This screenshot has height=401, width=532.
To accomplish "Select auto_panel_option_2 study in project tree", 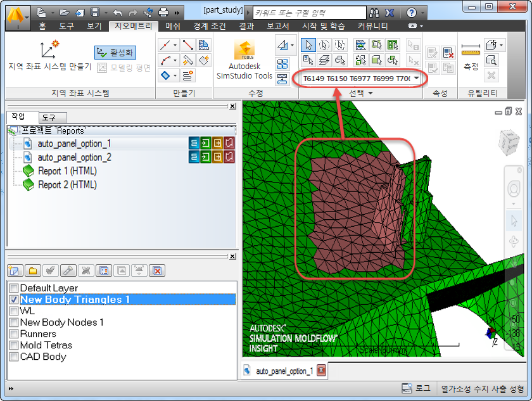I will pos(74,157).
